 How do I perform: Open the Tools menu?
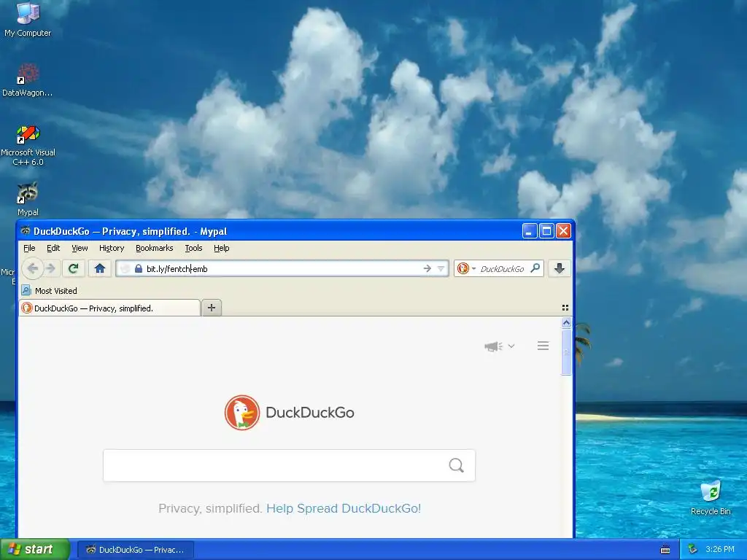(193, 248)
